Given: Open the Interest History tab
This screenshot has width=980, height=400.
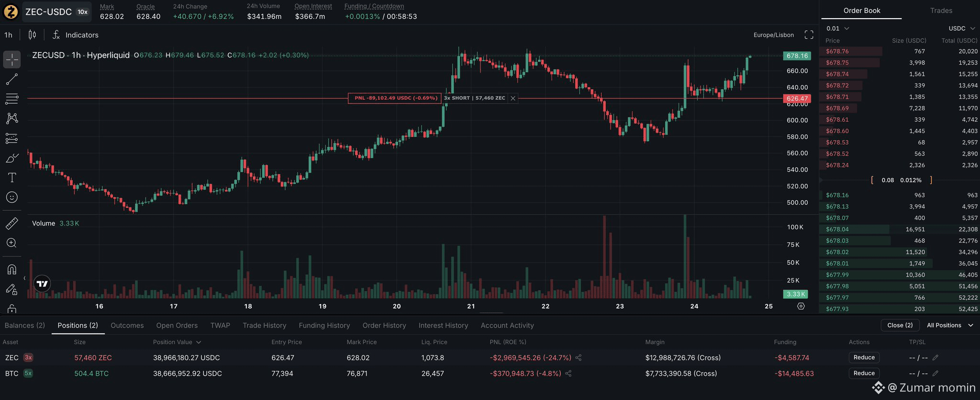Looking at the screenshot, I should point(444,325).
